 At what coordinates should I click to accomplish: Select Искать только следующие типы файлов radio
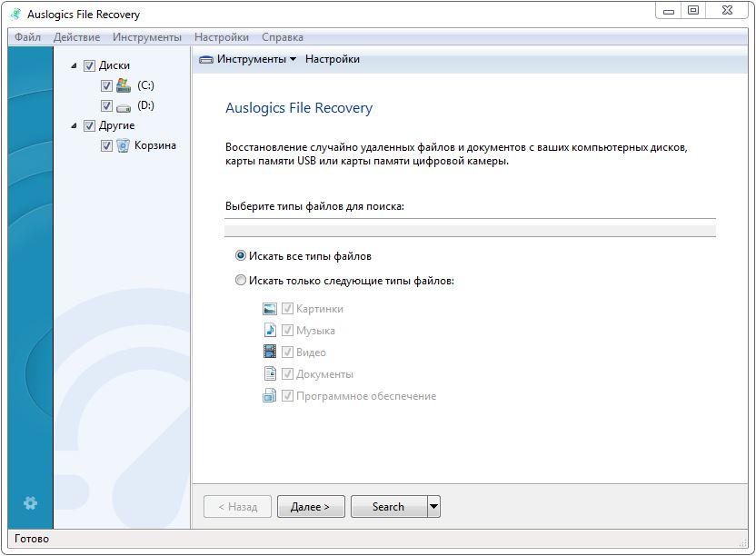click(240, 280)
